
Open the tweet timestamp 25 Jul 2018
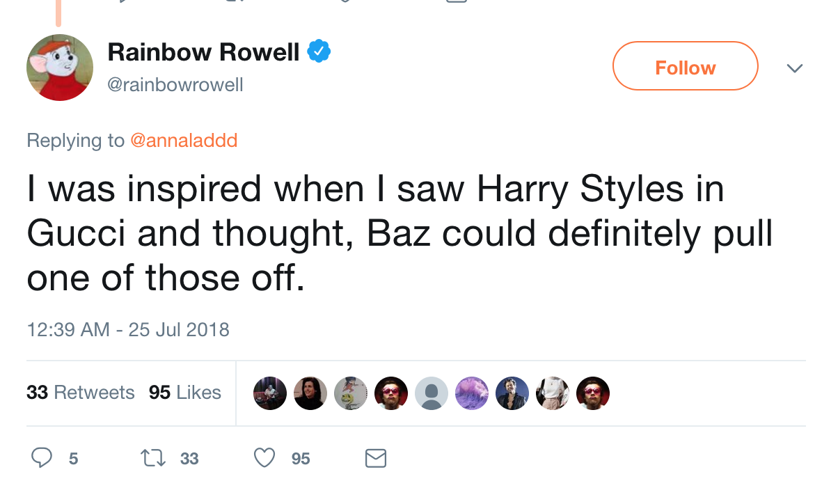click(x=128, y=329)
